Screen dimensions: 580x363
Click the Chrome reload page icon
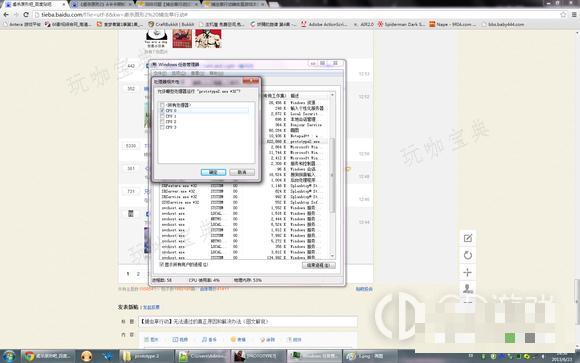point(26,15)
